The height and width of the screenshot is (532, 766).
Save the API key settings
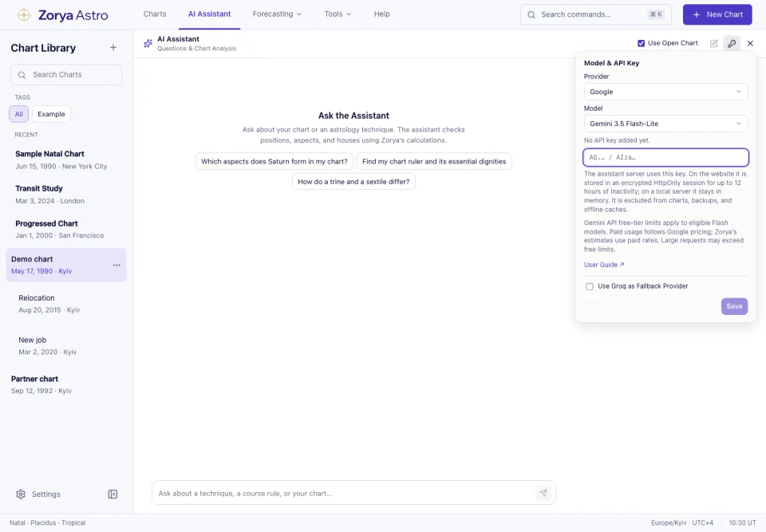pyautogui.click(x=734, y=306)
